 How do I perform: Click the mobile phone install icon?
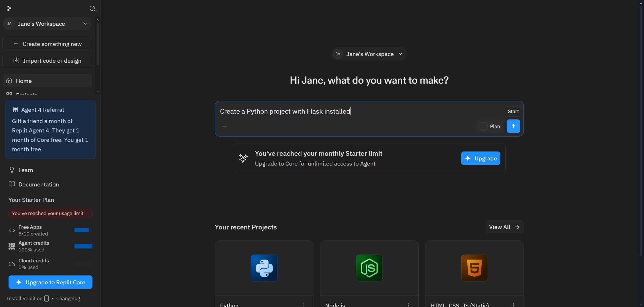(x=47, y=298)
